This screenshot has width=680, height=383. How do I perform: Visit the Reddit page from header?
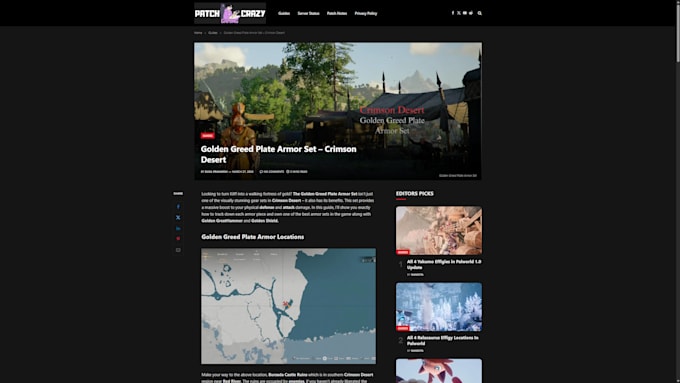point(471,13)
